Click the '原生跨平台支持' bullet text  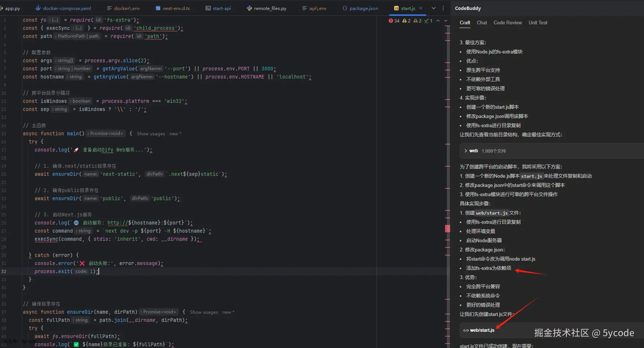point(483,70)
